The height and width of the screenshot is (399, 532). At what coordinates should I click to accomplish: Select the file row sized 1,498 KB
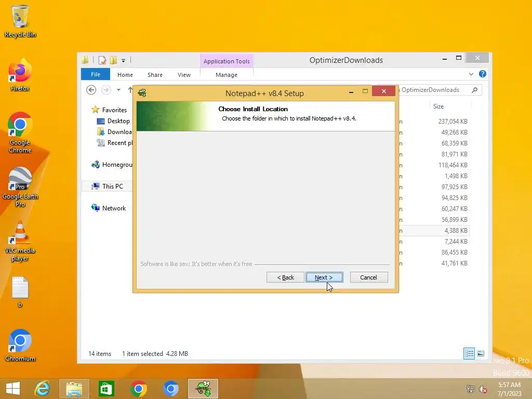click(x=434, y=176)
